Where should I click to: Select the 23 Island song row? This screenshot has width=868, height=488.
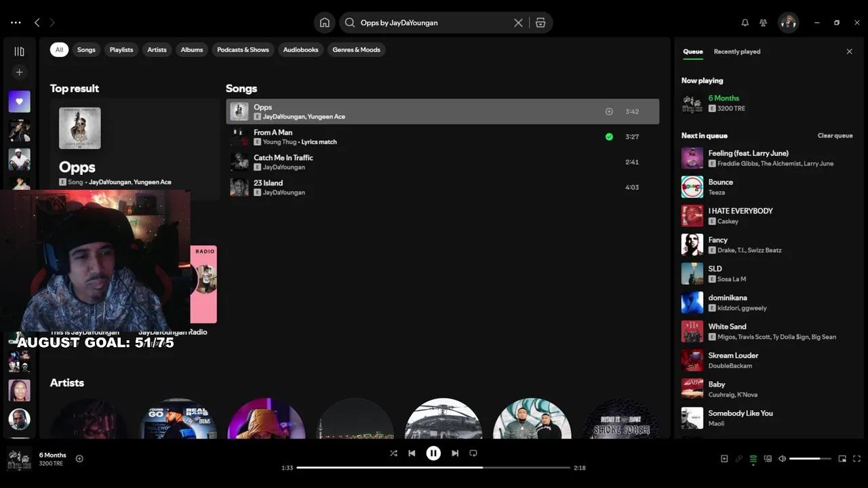(442, 187)
